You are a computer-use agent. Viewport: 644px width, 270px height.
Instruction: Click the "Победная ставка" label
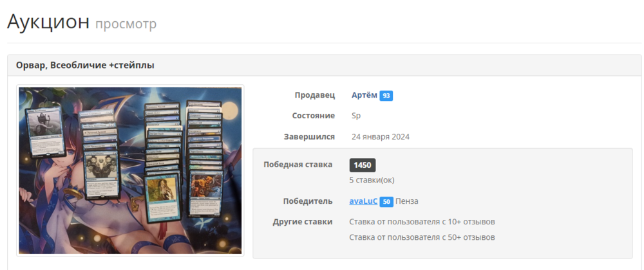298,165
